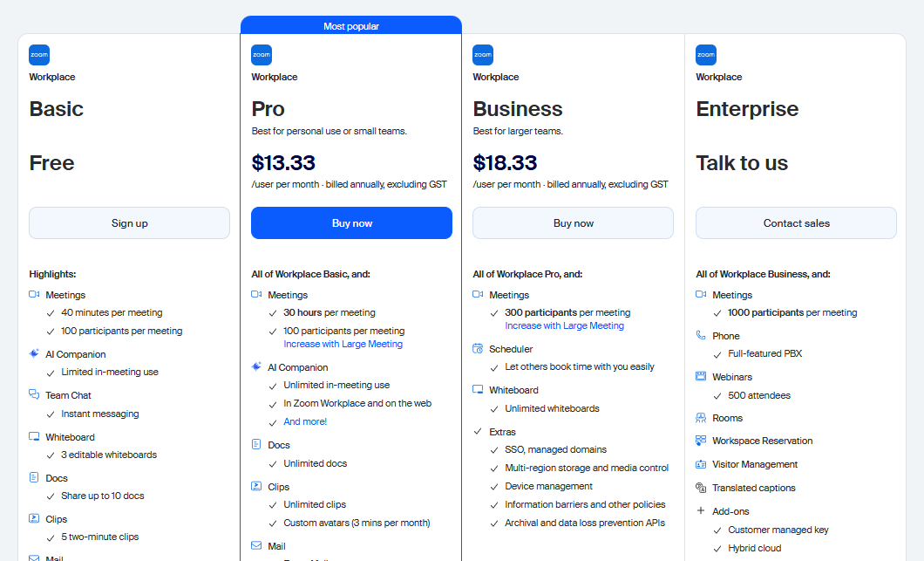Click Share up to 10 docs text

tap(103, 496)
